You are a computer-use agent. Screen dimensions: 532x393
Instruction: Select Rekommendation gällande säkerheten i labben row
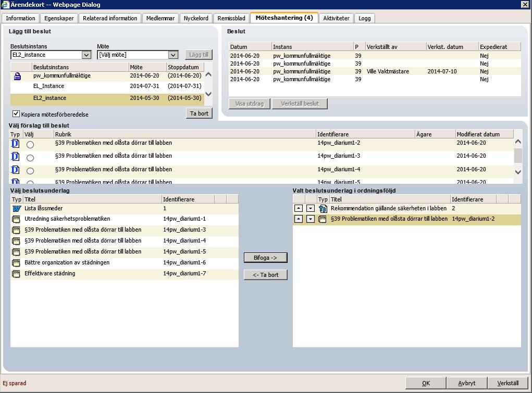pos(407,209)
